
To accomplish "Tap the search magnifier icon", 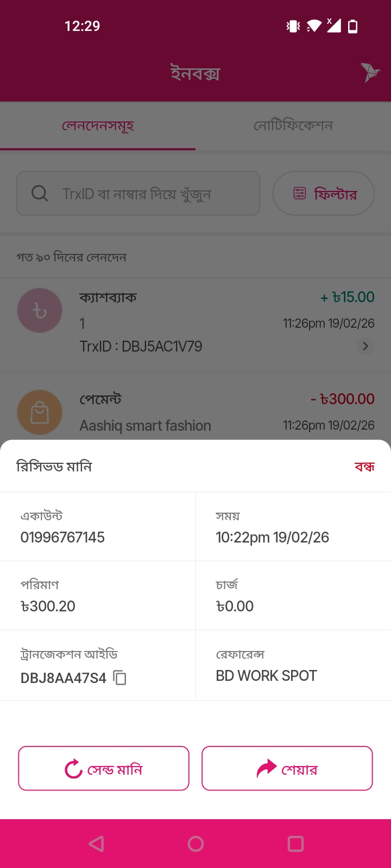I will tap(40, 193).
